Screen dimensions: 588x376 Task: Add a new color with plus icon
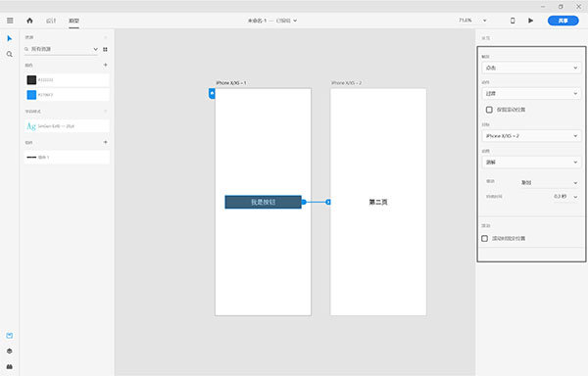click(106, 66)
